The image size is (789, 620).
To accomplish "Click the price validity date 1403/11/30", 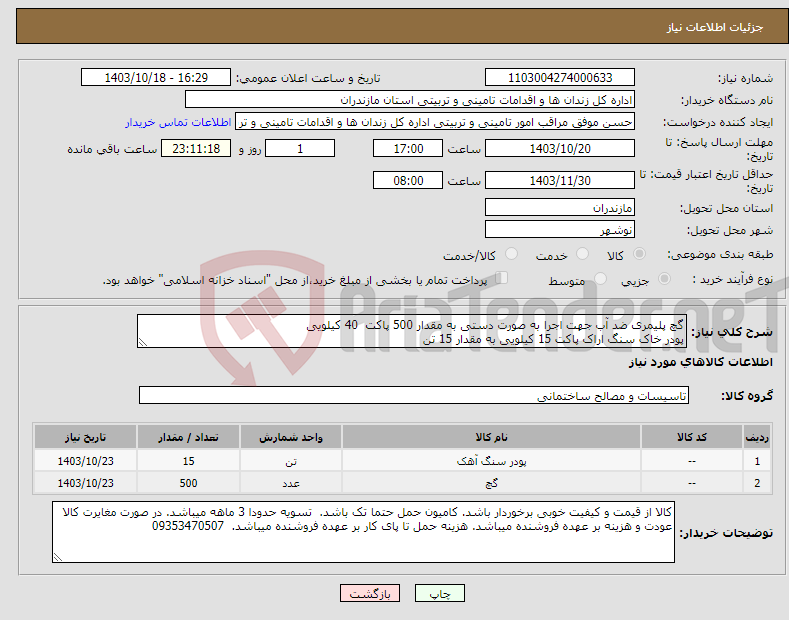I will click(560, 180).
